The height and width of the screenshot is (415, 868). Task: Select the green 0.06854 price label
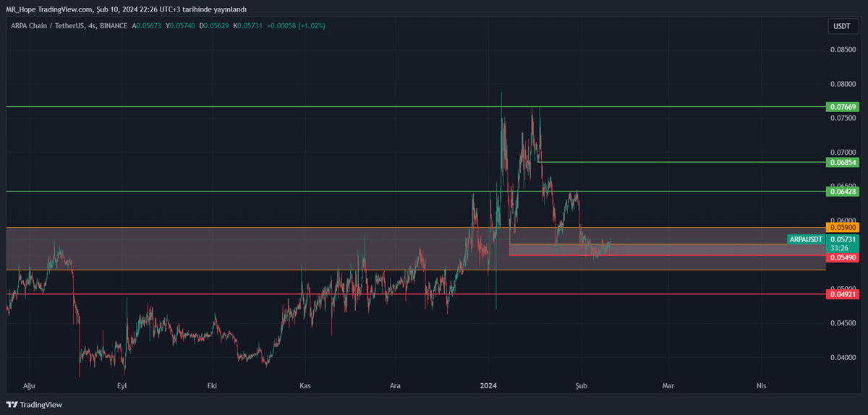pyautogui.click(x=843, y=162)
